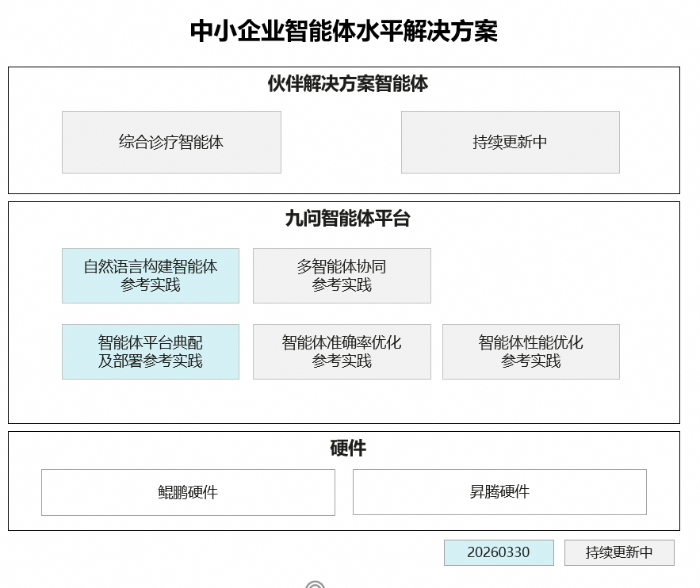Open 智能体平台典配及部署参考实践 box
Screen dimensions: 700x588
tap(151, 351)
